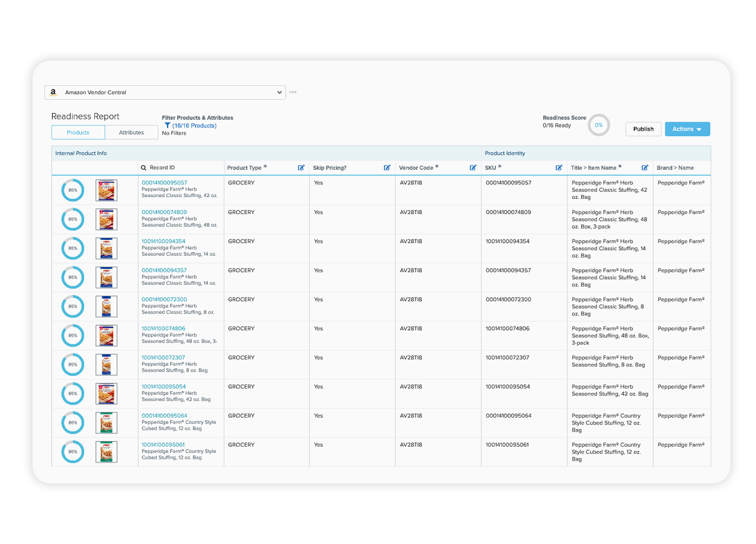756x544 pixels.
Task: Click title 'Herb Seasoned Stuffing, 8 oz. Bag'
Action: click(x=608, y=361)
